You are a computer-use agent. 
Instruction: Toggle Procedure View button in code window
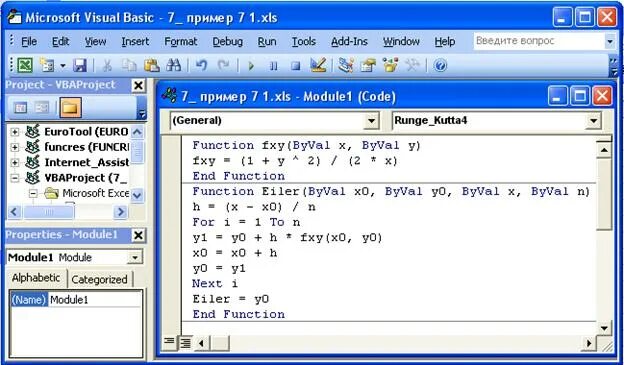click(169, 342)
